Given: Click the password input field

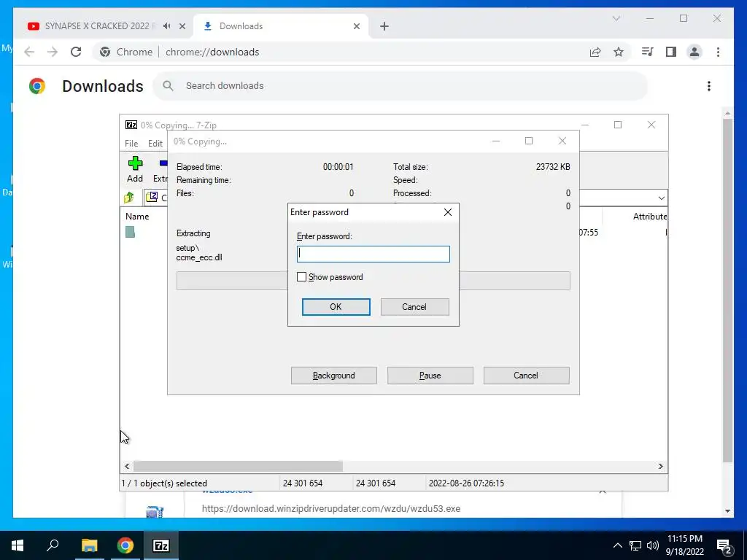Looking at the screenshot, I should pos(373,254).
